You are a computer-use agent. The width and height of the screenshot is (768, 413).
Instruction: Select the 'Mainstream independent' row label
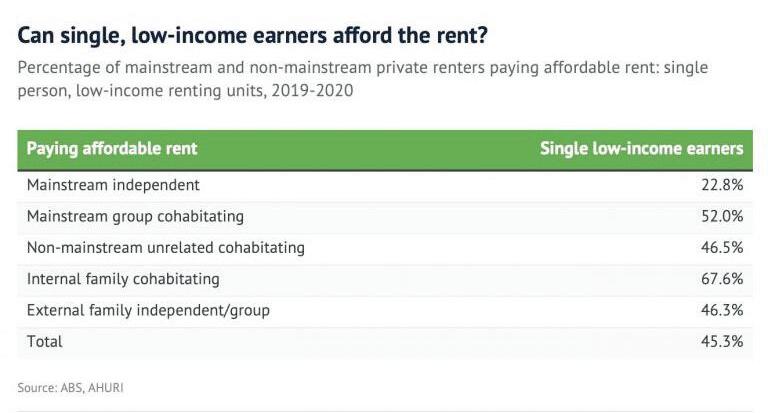coord(113,185)
